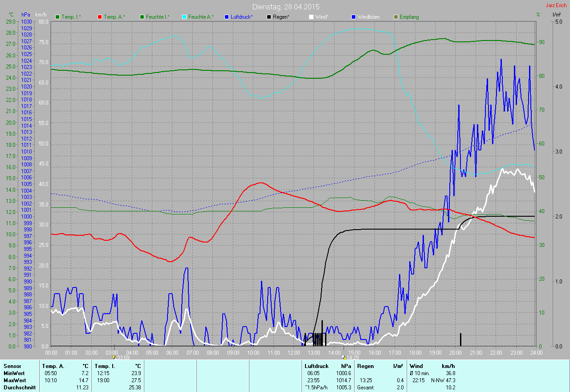Toggle the Luftdruck series label
570x392 pixels.
[x=242, y=17]
